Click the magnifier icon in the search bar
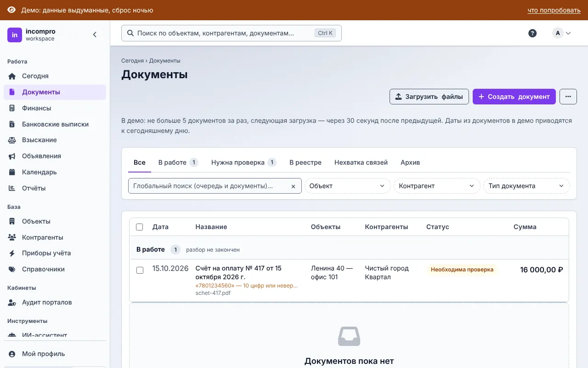Screen dimensions: 588x368 130,33
